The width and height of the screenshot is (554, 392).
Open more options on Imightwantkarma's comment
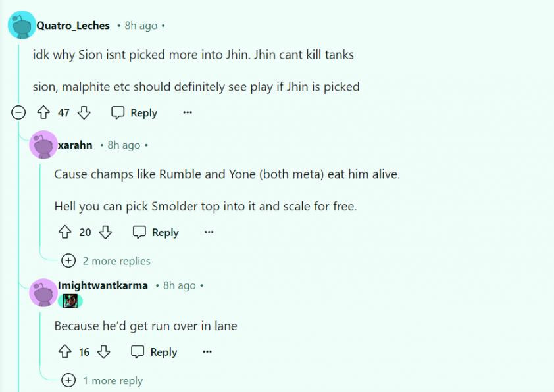tap(207, 352)
